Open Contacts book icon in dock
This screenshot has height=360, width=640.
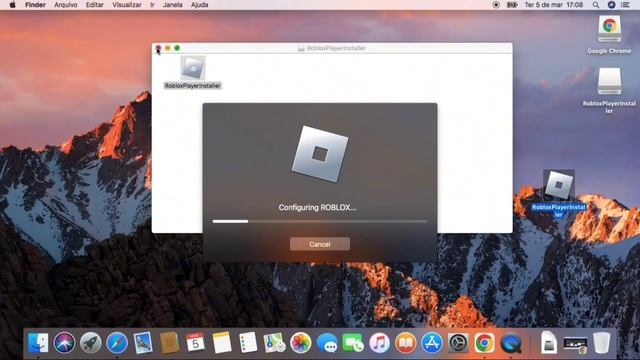169,342
